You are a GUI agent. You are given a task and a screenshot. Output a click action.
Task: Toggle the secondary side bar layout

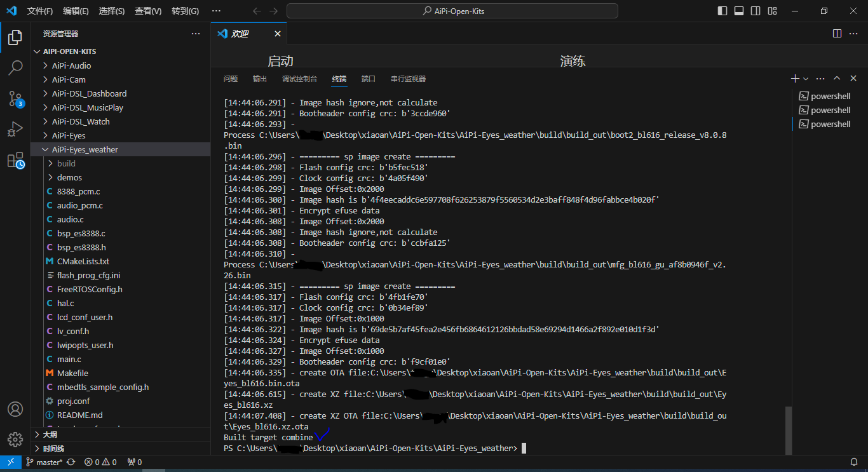pos(756,11)
